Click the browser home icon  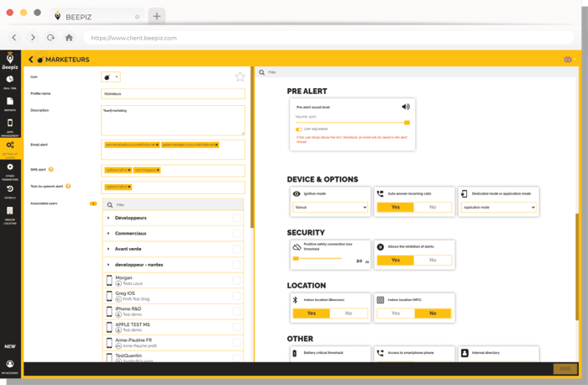tap(69, 38)
